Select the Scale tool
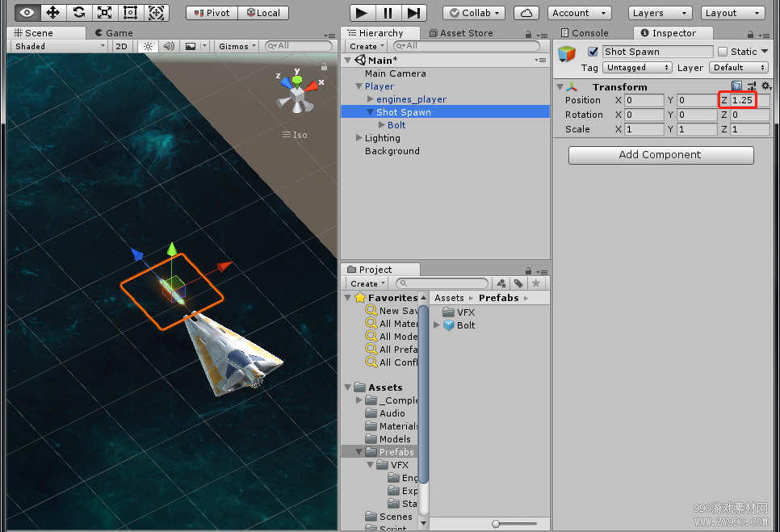This screenshot has height=532, width=780. click(x=104, y=12)
